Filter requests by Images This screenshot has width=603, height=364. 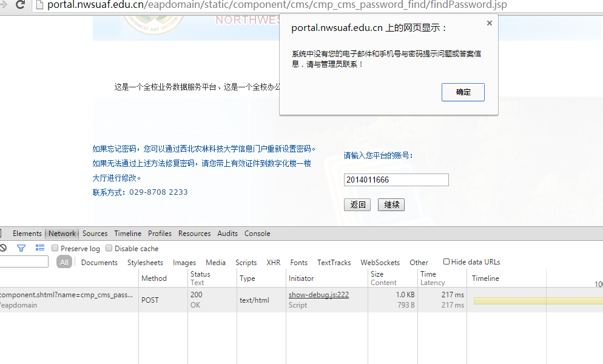pyautogui.click(x=184, y=263)
